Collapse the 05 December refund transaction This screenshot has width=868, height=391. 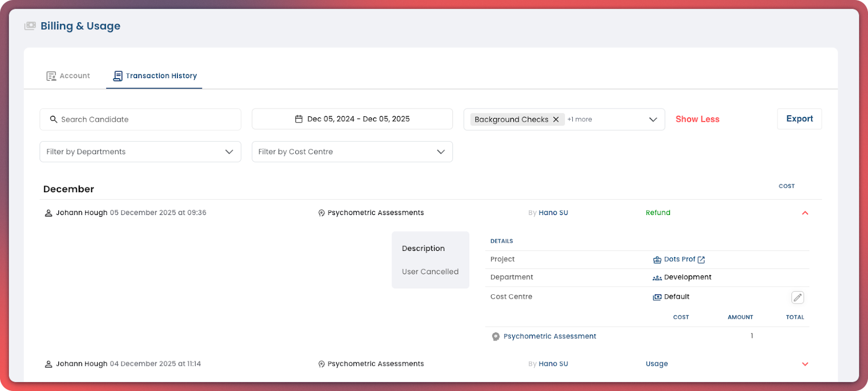[805, 213]
